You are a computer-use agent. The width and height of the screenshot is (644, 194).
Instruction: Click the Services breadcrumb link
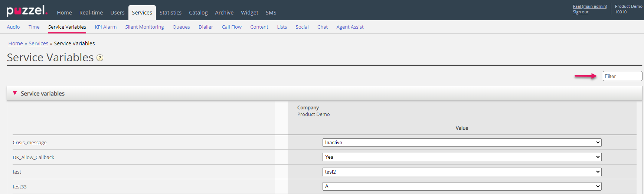[x=38, y=43]
